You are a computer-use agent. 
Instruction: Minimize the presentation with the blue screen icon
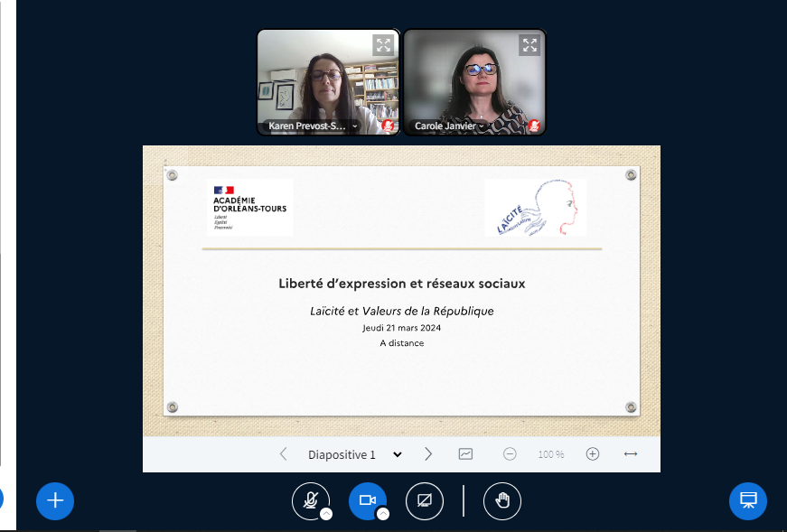[747, 499]
